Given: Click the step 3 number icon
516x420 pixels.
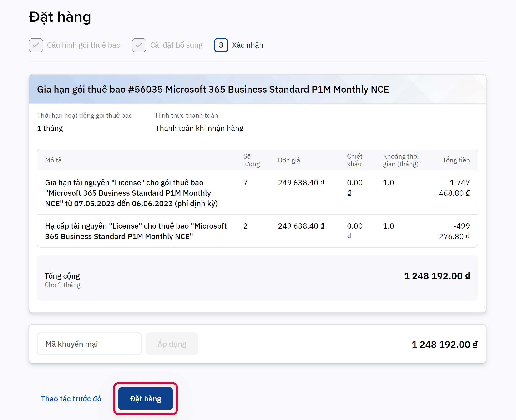Looking at the screenshot, I should pos(221,45).
